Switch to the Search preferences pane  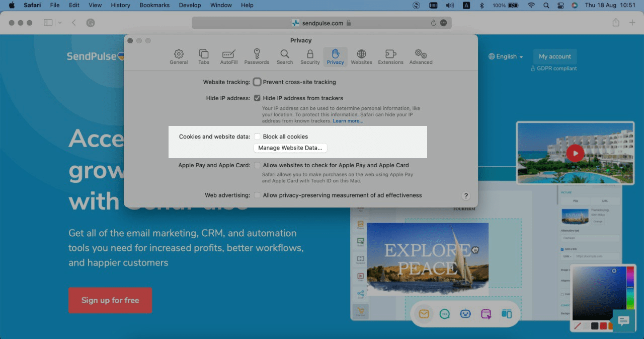pyautogui.click(x=285, y=57)
